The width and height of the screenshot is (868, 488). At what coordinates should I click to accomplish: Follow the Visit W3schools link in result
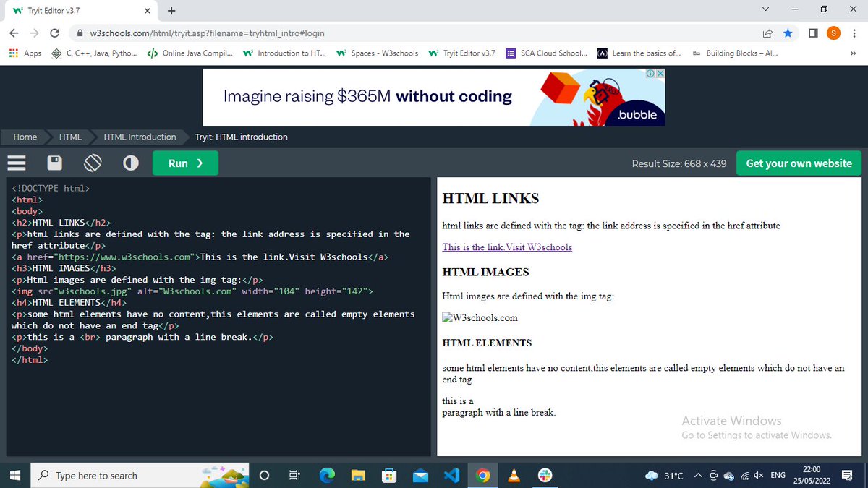pyautogui.click(x=507, y=247)
